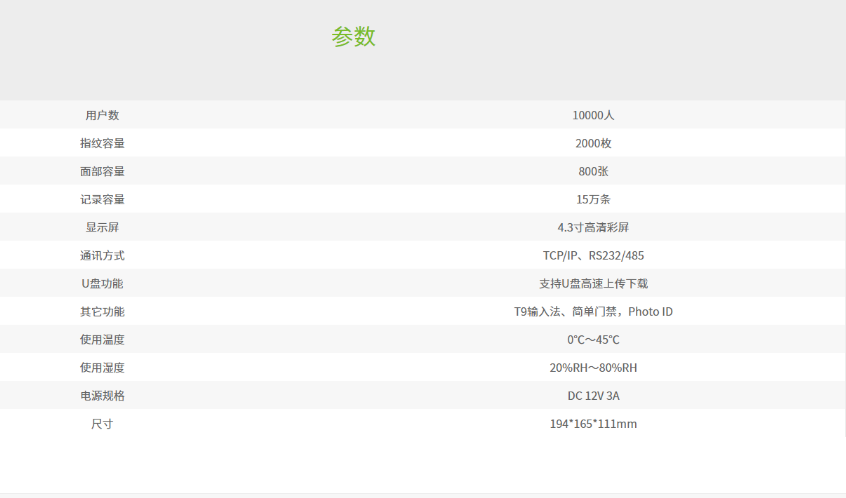
Task: Click the DC 12V 3A power value
Action: [x=593, y=395]
